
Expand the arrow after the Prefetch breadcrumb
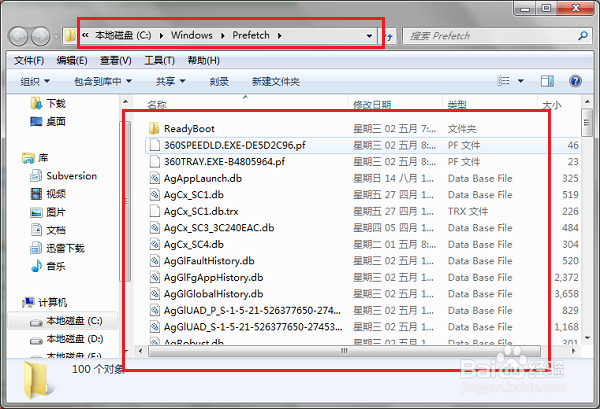280,36
